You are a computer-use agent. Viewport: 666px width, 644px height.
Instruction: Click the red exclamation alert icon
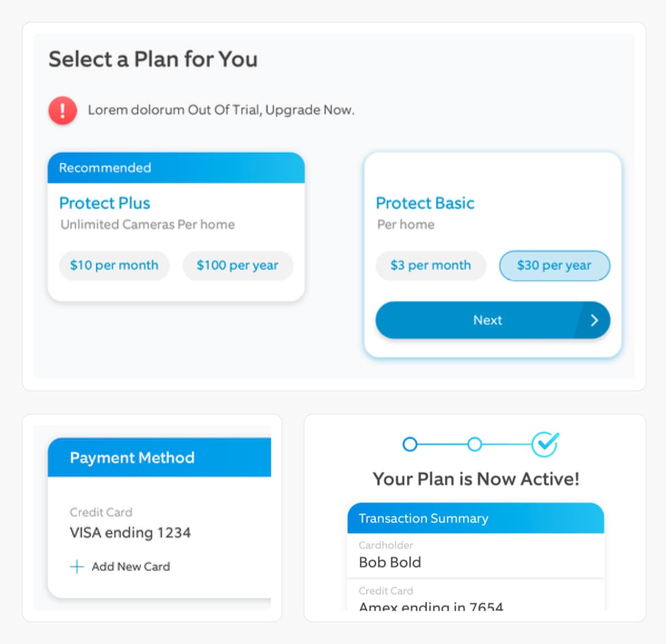63,110
